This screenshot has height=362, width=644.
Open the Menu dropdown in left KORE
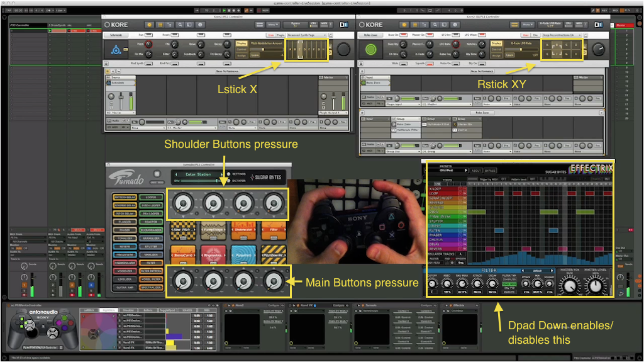pos(273,25)
